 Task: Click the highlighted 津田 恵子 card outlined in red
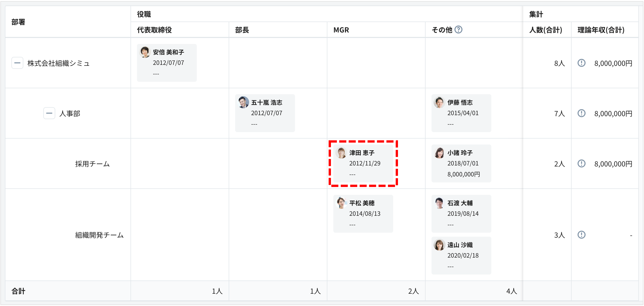[x=364, y=163]
